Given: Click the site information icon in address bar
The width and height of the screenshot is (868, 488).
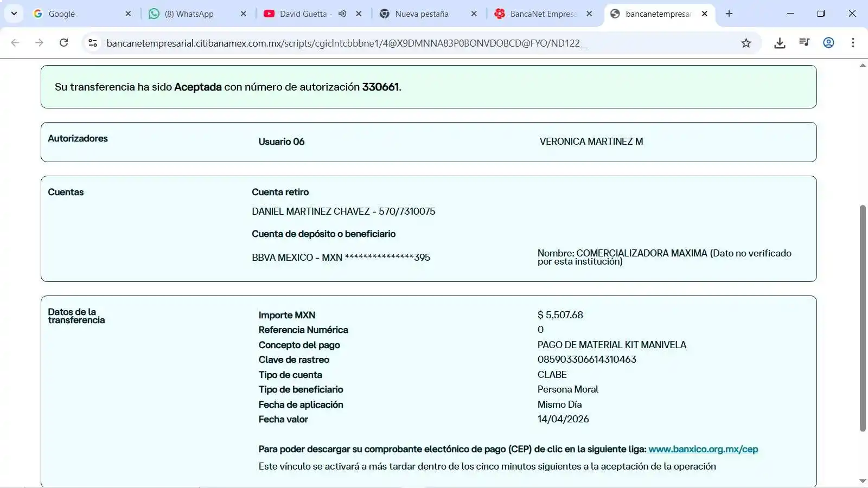Looking at the screenshot, I should 93,43.
